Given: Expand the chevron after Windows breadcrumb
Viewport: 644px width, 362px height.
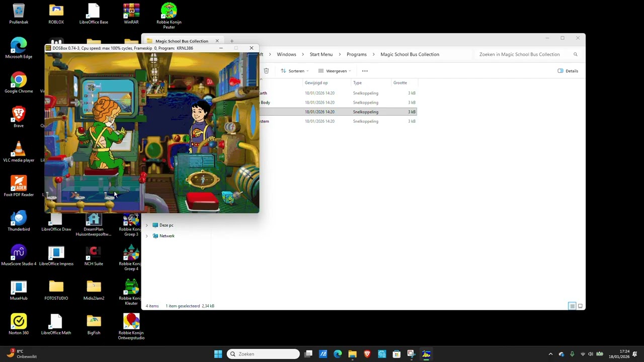Looking at the screenshot, I should pos(303,54).
